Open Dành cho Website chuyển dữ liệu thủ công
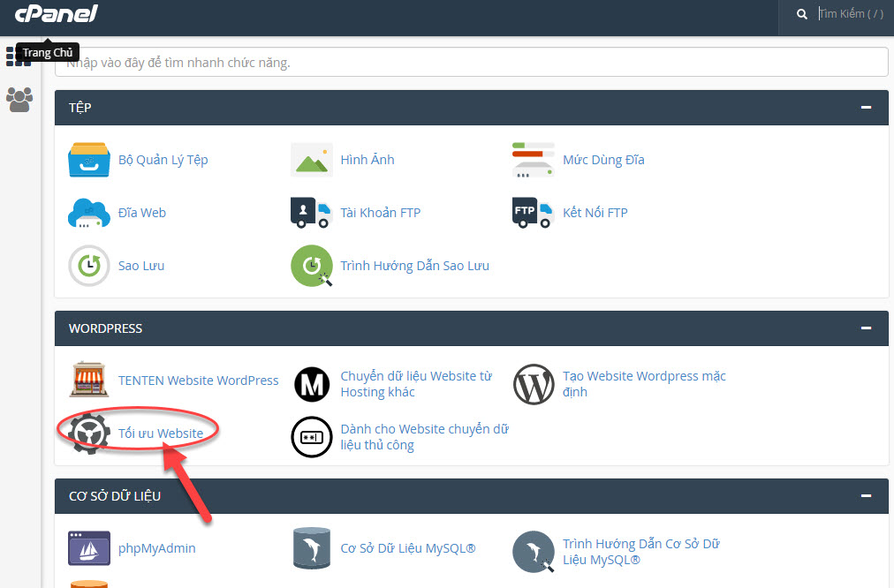 [x=424, y=437]
